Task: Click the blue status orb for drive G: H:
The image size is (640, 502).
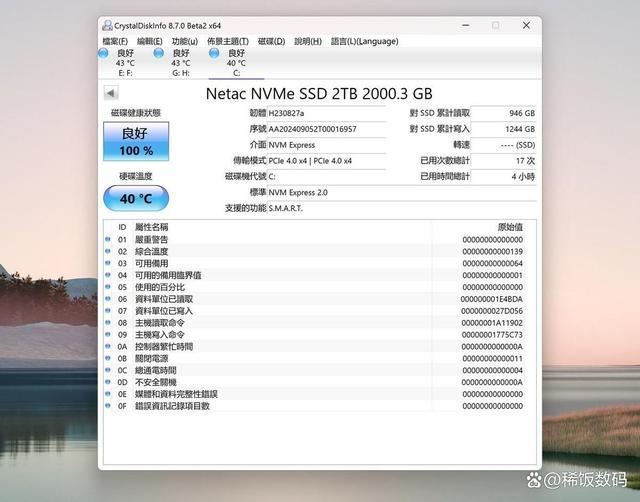Action: pos(159,53)
